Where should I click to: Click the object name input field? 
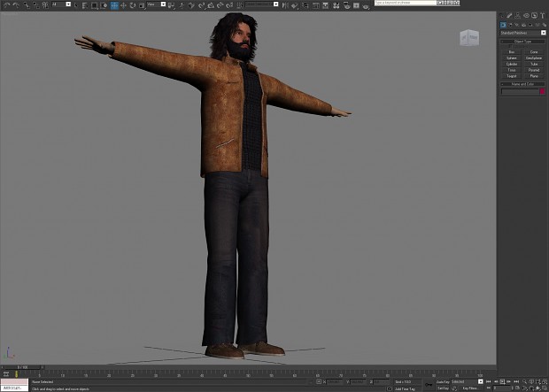(520, 92)
